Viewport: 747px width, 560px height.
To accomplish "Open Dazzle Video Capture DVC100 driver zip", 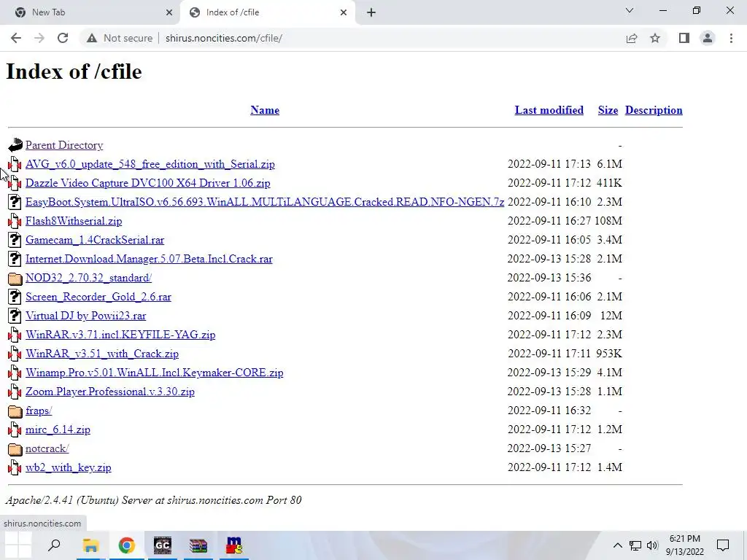I will pyautogui.click(x=147, y=183).
